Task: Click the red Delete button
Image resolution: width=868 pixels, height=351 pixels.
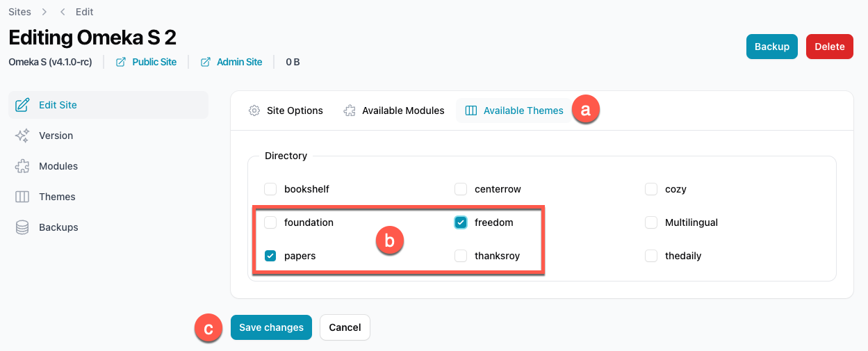Action: 830,47
